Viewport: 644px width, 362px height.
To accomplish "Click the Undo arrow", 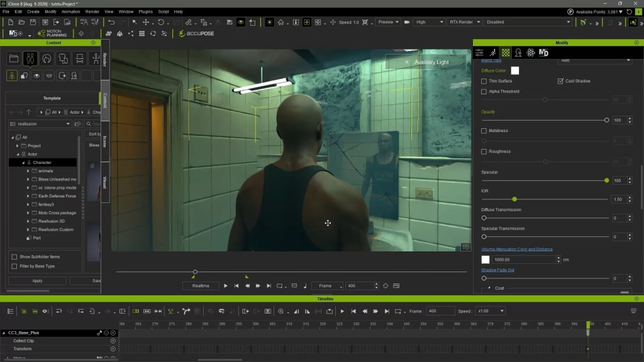I will coord(111,22).
